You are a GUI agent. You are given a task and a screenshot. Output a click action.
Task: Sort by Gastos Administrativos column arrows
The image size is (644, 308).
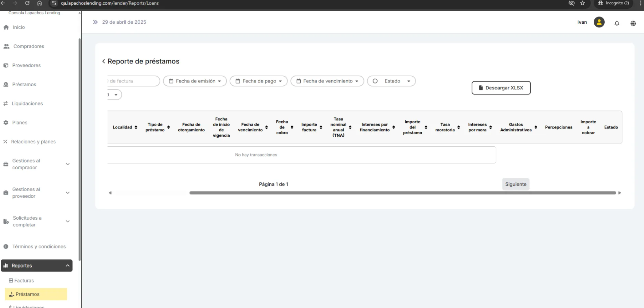pyautogui.click(x=535, y=127)
